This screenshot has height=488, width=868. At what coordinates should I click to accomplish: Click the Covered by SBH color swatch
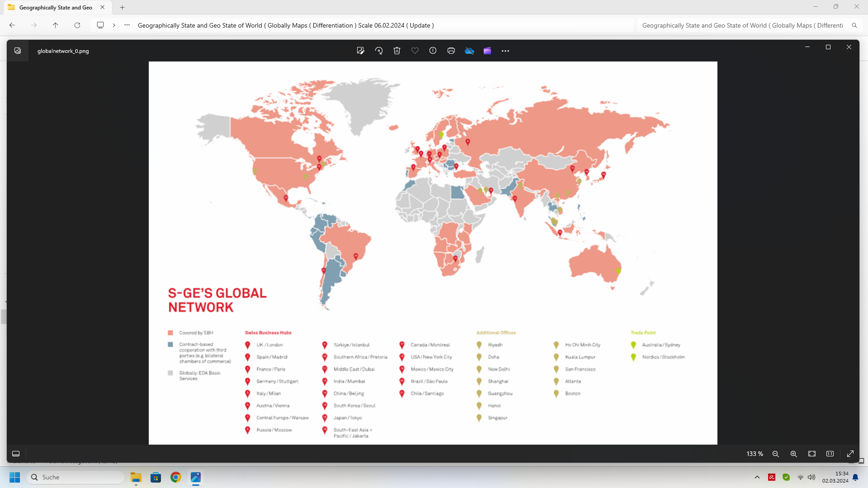pyautogui.click(x=170, y=333)
